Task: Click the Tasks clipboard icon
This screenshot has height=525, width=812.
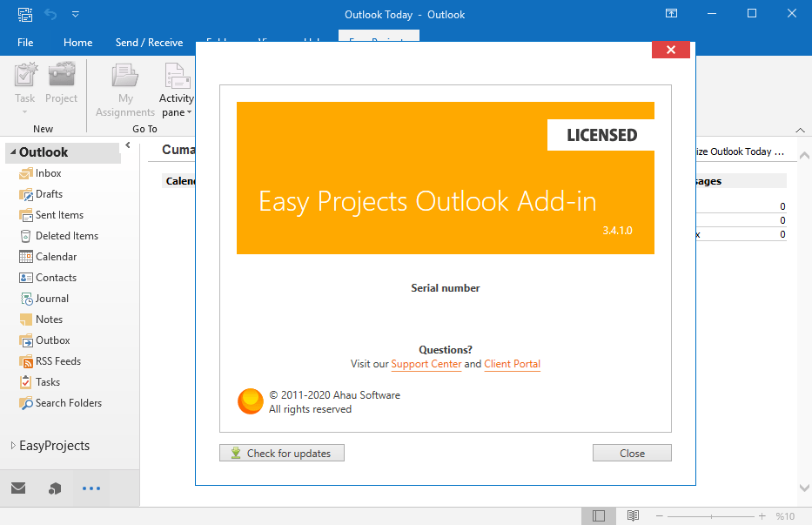Action: pos(25,382)
